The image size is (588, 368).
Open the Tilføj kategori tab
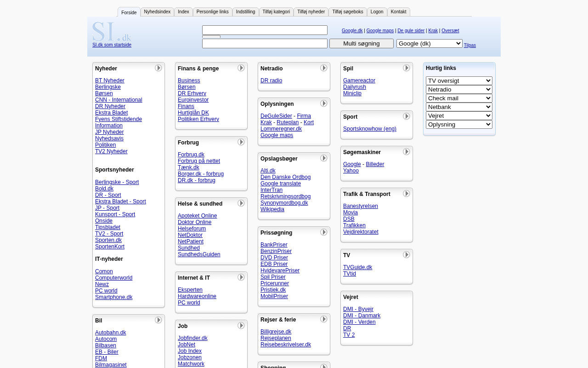click(276, 12)
